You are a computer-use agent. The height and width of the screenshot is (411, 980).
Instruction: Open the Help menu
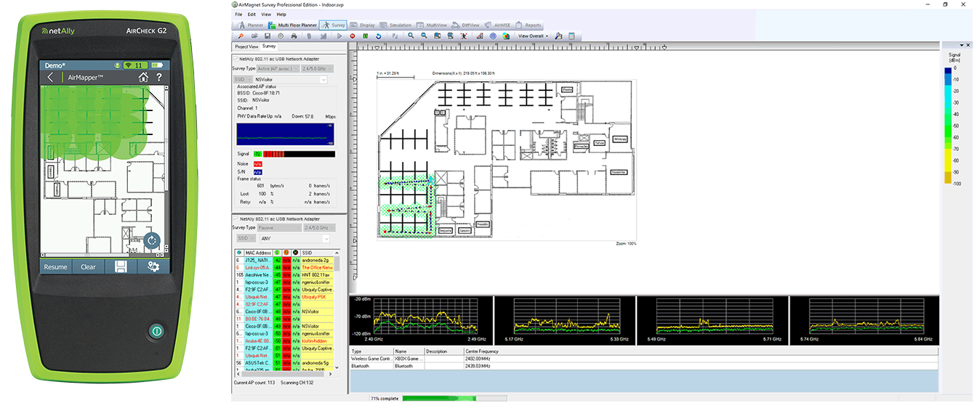tap(281, 14)
